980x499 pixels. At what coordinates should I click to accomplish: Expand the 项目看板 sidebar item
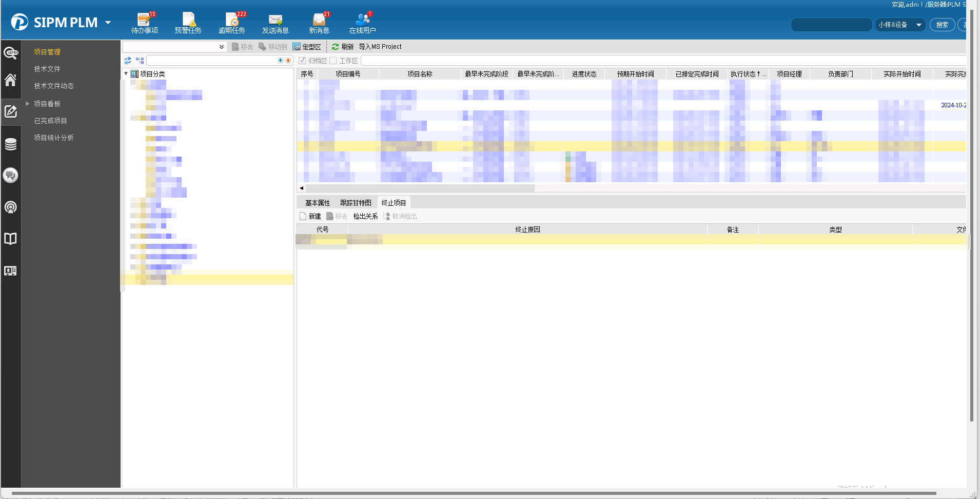coord(28,104)
